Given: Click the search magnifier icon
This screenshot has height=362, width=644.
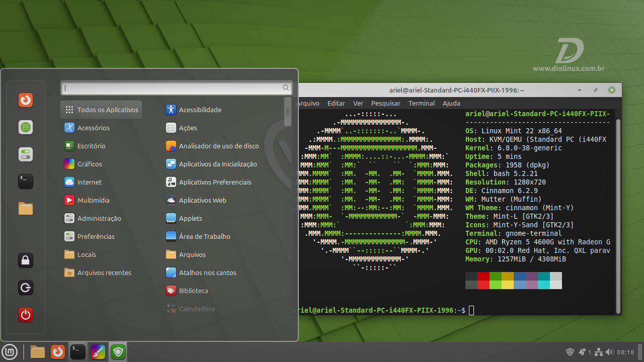Looking at the screenshot, I should point(286,88).
